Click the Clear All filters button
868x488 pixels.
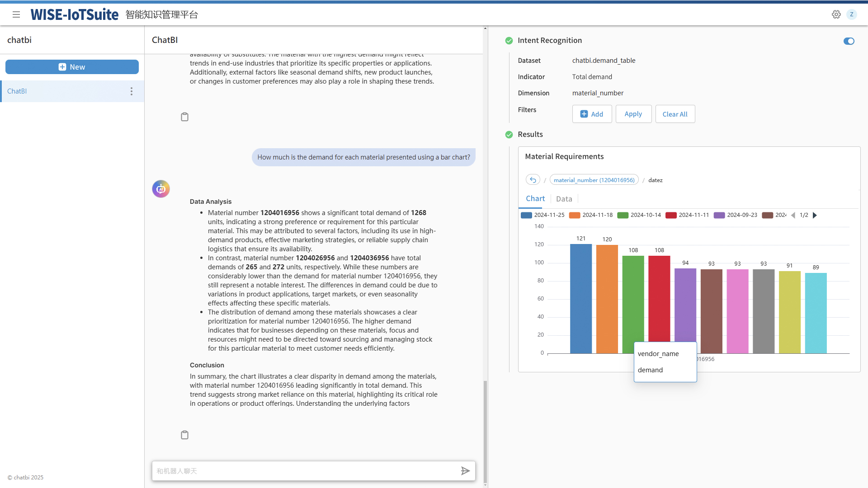(x=675, y=113)
